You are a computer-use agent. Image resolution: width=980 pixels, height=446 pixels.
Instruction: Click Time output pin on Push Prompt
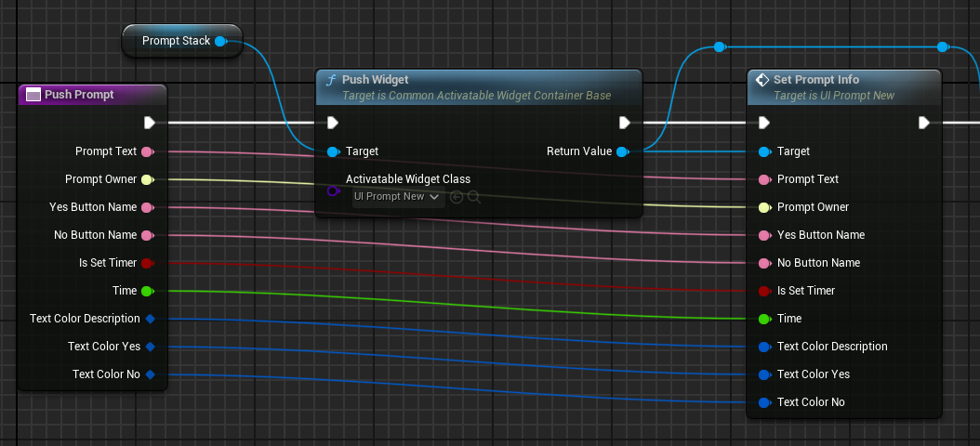tap(148, 291)
